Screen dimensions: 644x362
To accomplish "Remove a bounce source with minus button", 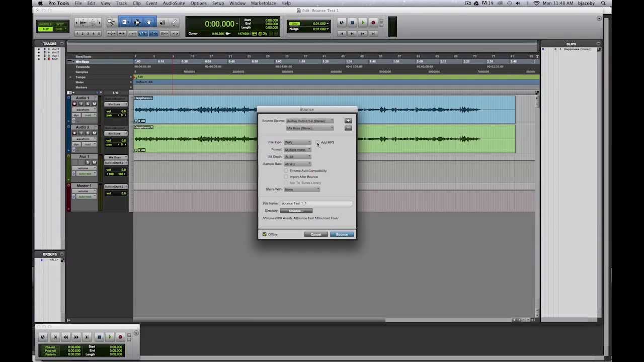I will tap(348, 128).
